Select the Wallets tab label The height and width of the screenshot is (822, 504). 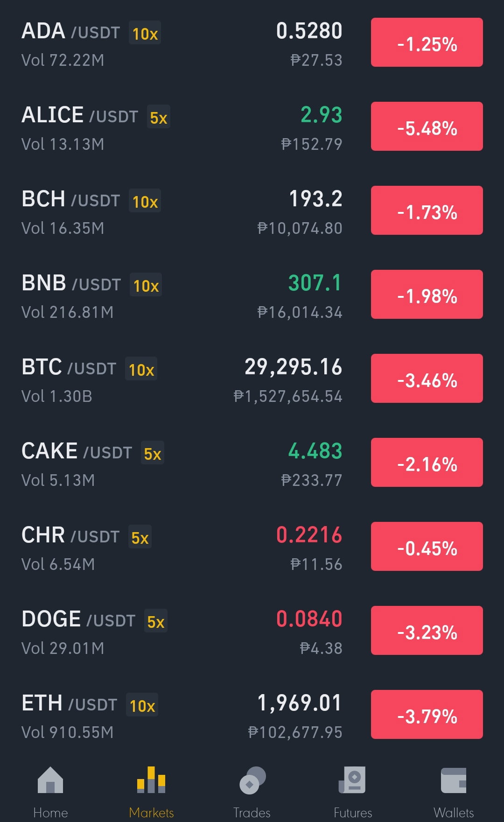(x=454, y=813)
